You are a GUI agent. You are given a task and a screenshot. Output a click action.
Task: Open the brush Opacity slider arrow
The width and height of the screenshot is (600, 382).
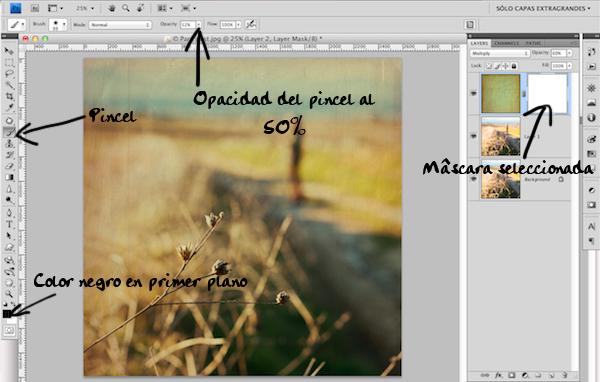click(199, 24)
